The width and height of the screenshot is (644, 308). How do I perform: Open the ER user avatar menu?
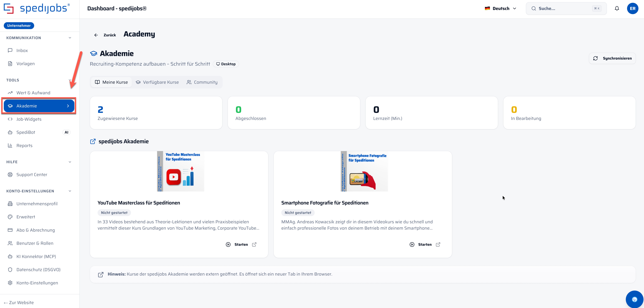632,8
